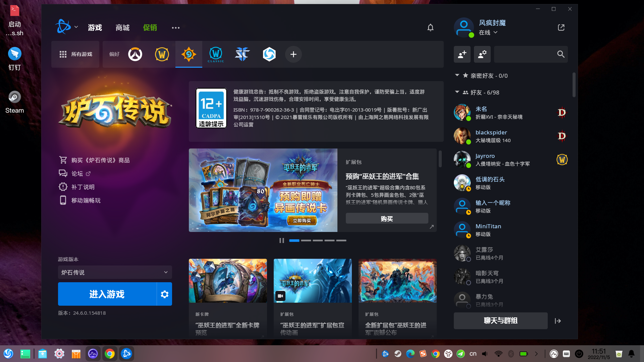This screenshot has width=644, height=362.
Task: Select the Heroes of the Storm icon
Action: pos(269,54)
